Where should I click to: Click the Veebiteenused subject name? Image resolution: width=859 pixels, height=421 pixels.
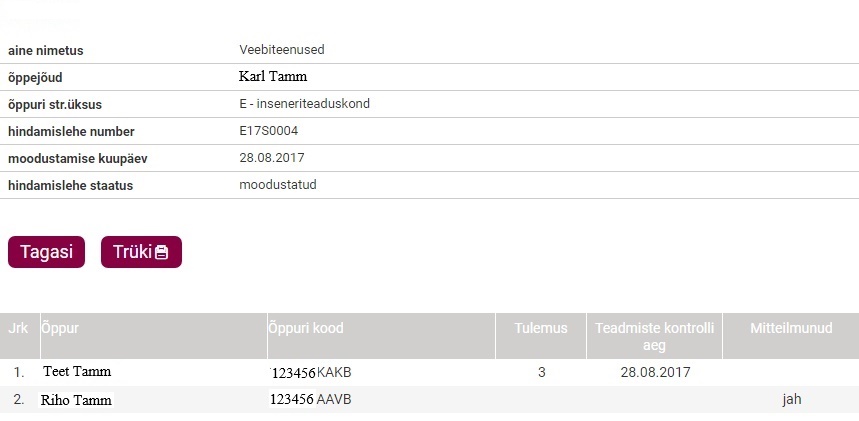(282, 50)
